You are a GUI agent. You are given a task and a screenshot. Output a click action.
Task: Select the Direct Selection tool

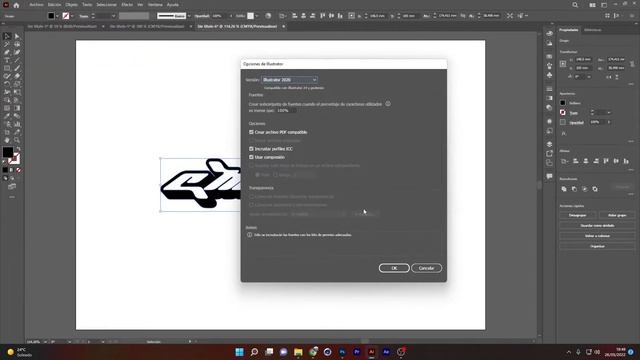pyautogui.click(x=17, y=36)
